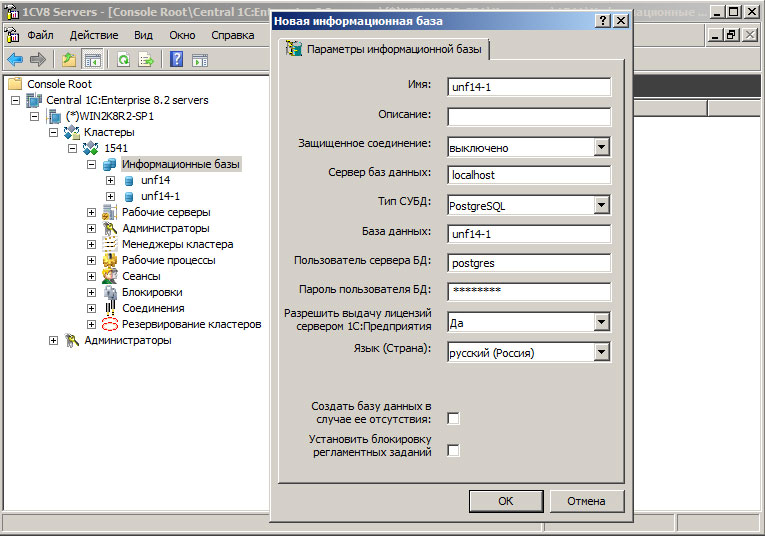Screen dimensions: 765x536
Task: Expand the unf14-1 tree node
Action: point(110,197)
